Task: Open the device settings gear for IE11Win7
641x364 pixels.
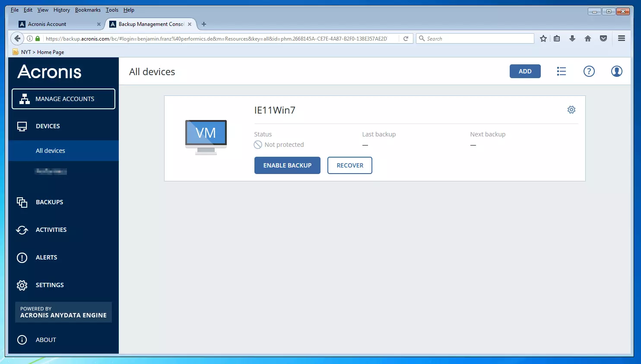Action: click(x=571, y=110)
